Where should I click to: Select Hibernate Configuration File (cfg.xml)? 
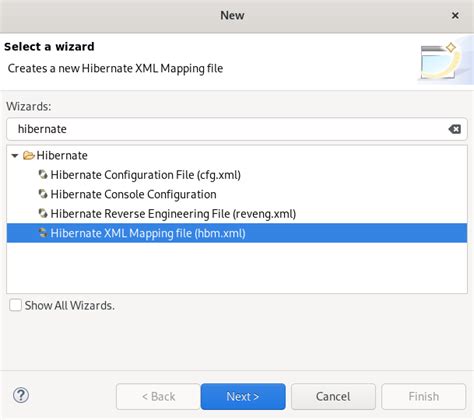pos(146,175)
